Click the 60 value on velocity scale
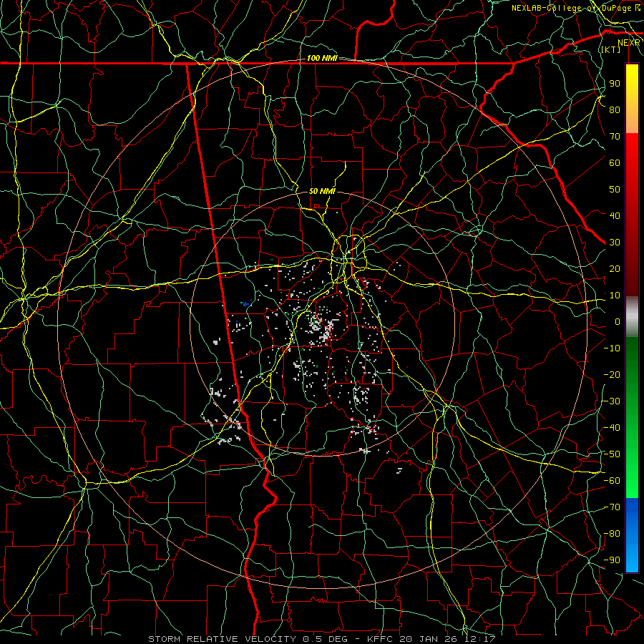This screenshot has width=644, height=644. 615,163
